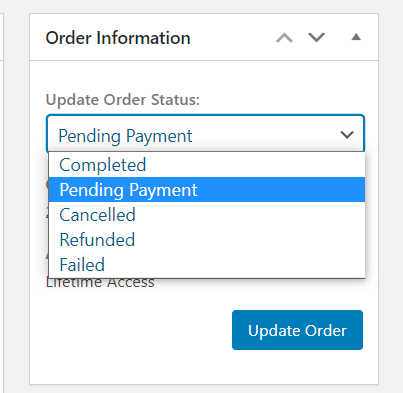Click the blank header area beside Order Information

pyautogui.click(x=232, y=38)
